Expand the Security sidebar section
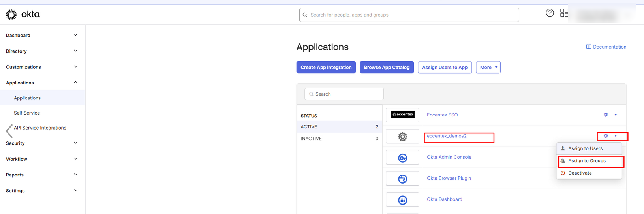 [x=75, y=143]
